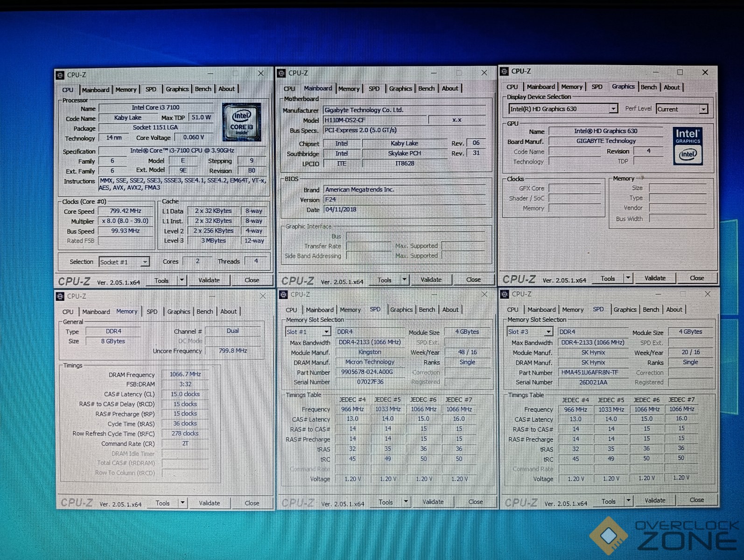Click the Intel Graphics logo badge
This screenshot has width=744, height=560.
pyautogui.click(x=688, y=146)
